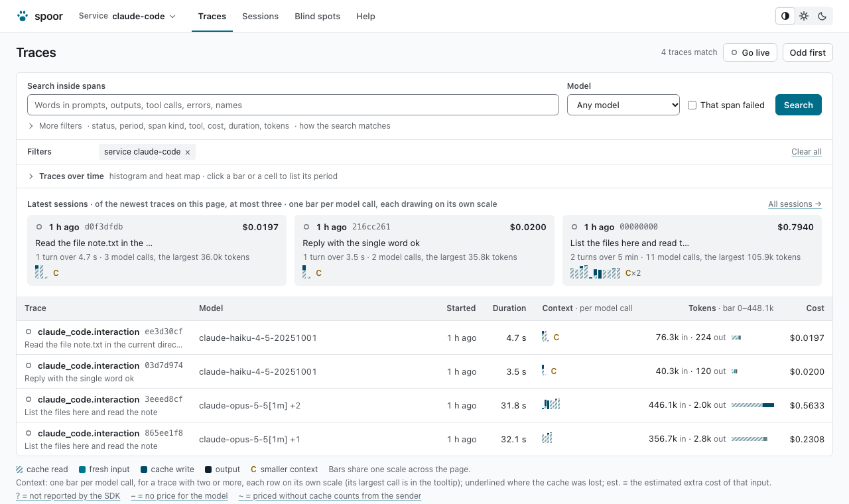Viewport: 849px width, 504px height.
Task: Open "priced without cache counts" legend link
Action: (x=330, y=496)
